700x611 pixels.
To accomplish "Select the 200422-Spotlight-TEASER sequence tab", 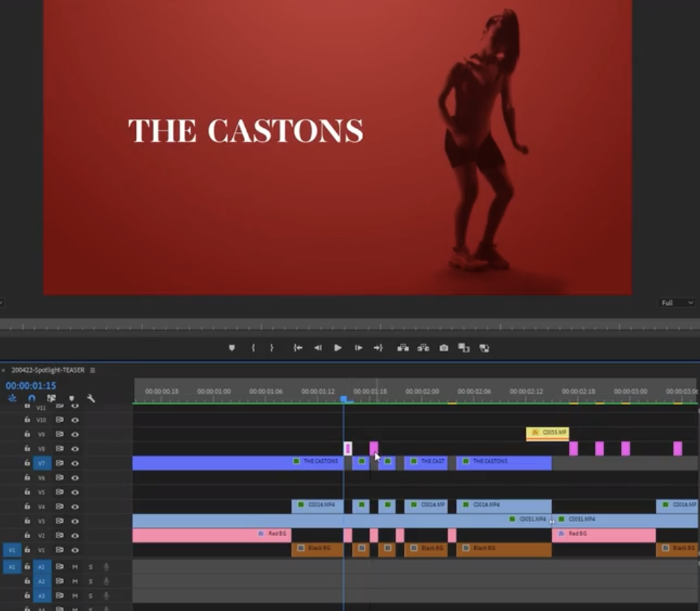I will 47,370.
